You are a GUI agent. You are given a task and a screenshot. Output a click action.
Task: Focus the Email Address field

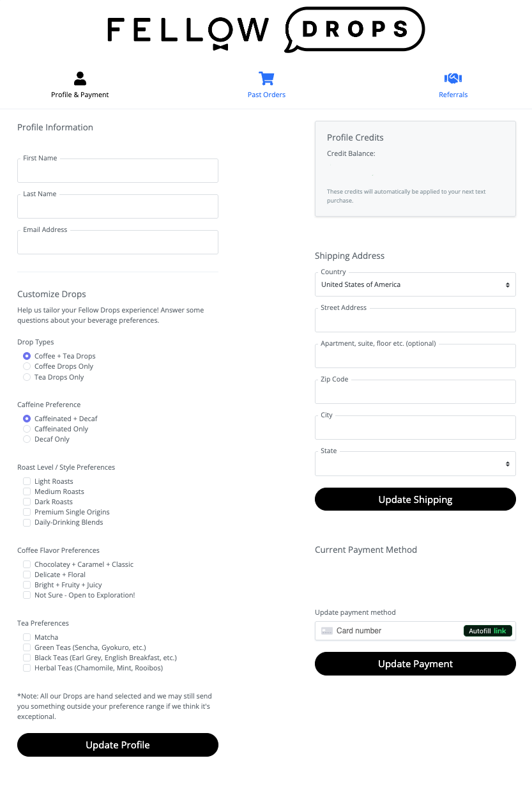coord(118,243)
